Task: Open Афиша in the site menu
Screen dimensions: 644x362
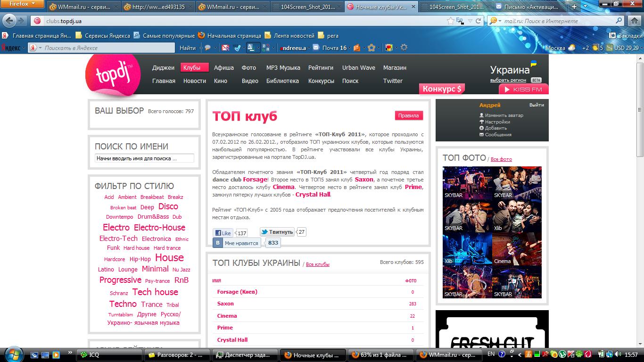Action: pos(224,67)
